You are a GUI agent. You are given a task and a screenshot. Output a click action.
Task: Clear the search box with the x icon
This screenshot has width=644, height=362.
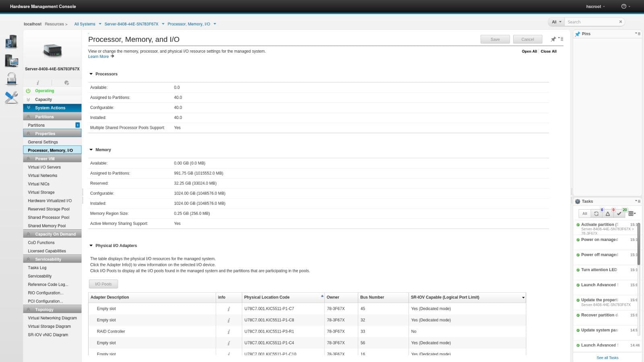pos(620,22)
